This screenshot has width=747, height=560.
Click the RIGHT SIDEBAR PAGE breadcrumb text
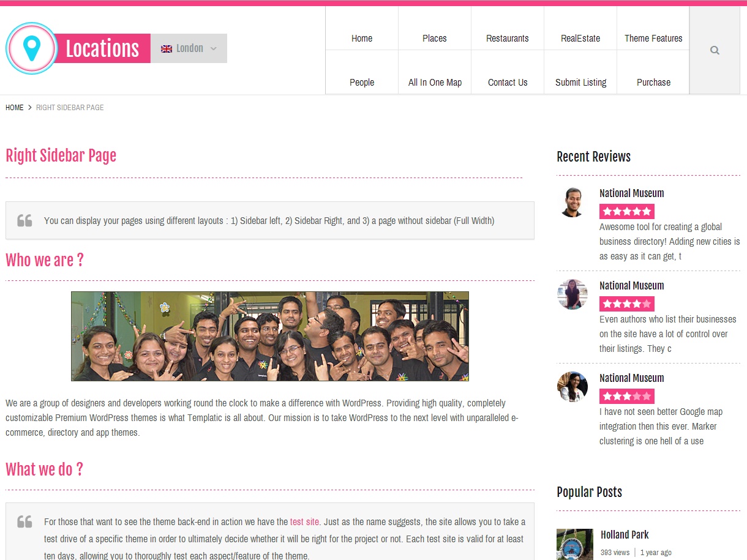70,108
